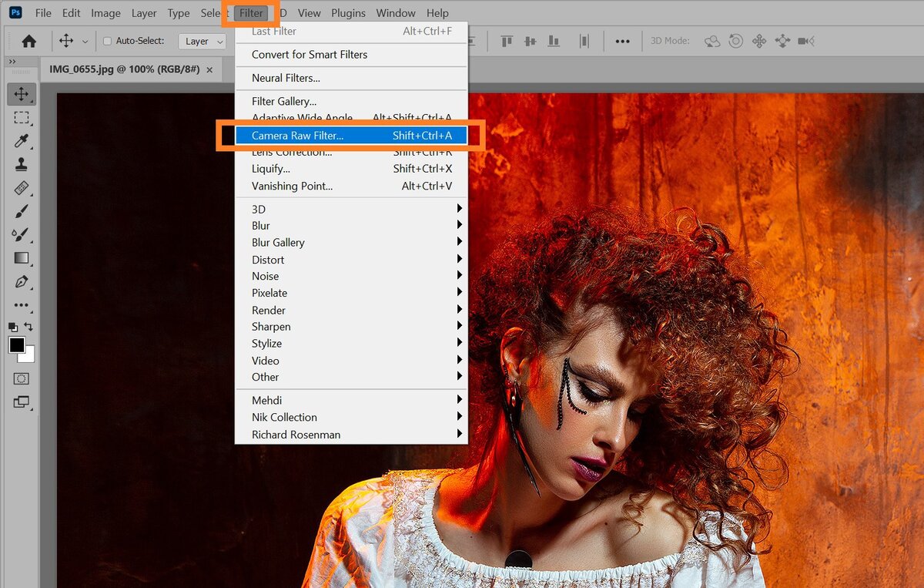Screen dimensions: 924x588
Task: Expand the Video submenu
Action: click(x=351, y=361)
